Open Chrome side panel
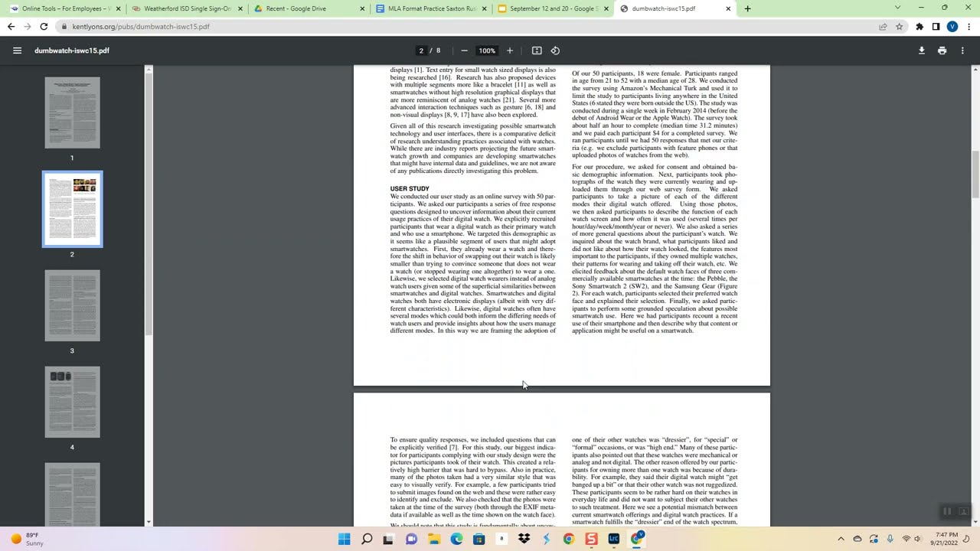 click(936, 27)
